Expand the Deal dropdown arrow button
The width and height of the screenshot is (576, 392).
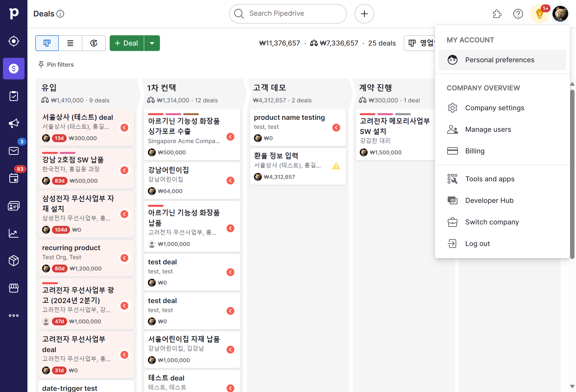coord(152,43)
